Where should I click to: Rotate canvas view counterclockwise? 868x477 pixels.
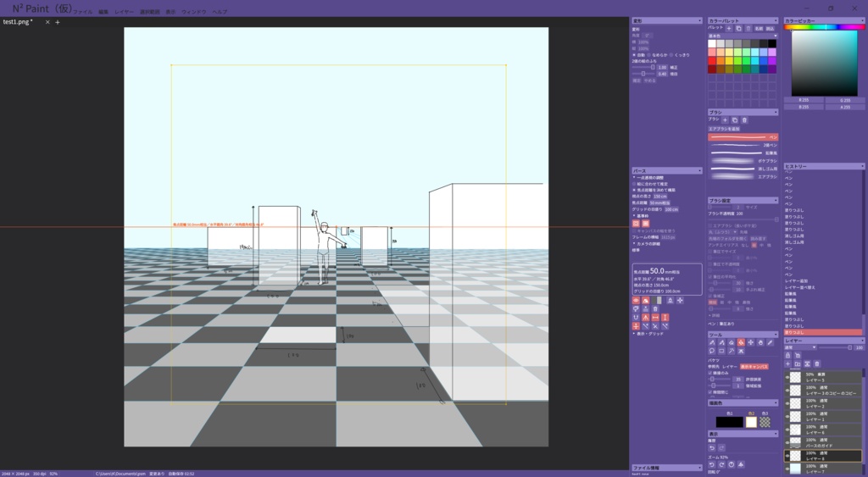712,464
